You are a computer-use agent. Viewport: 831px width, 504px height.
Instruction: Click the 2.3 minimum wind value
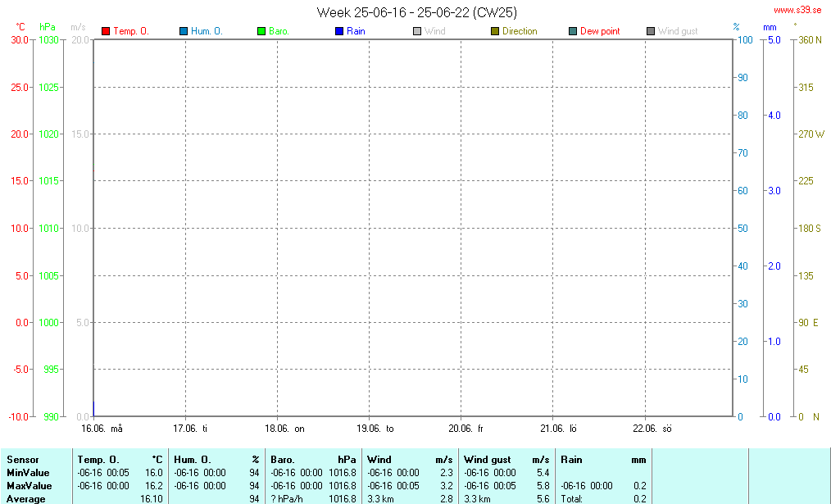447,473
